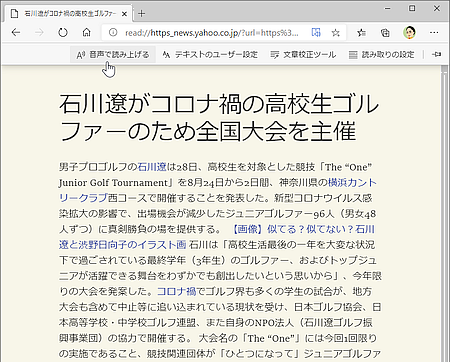Click the article headline text
Image resolution: width=450 pixels, height=362 pixels.
pos(219,117)
